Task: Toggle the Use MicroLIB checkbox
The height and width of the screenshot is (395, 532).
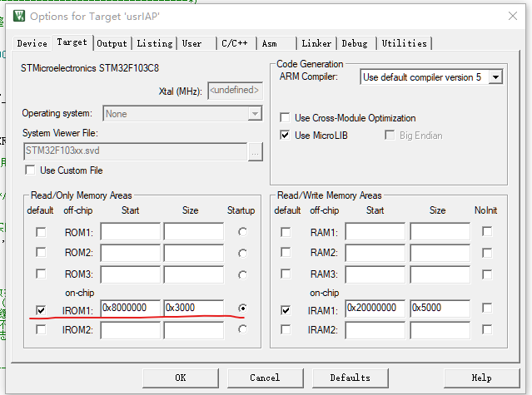Action: (x=285, y=136)
